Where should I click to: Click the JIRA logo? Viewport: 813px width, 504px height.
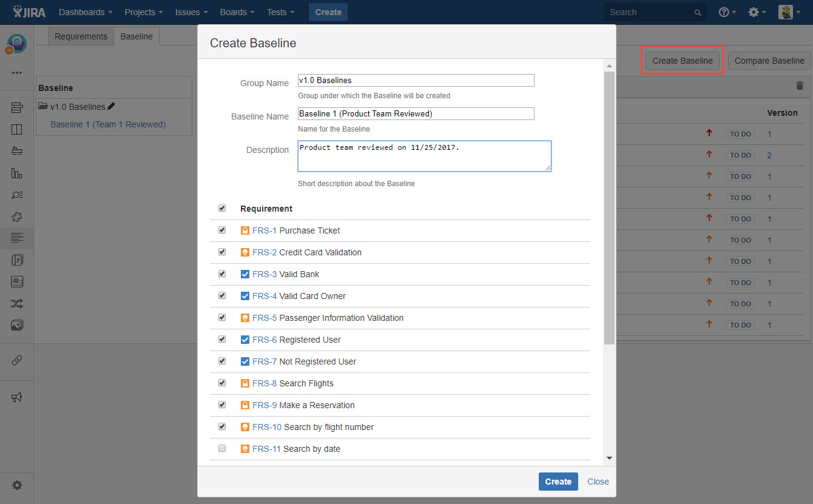tap(29, 12)
